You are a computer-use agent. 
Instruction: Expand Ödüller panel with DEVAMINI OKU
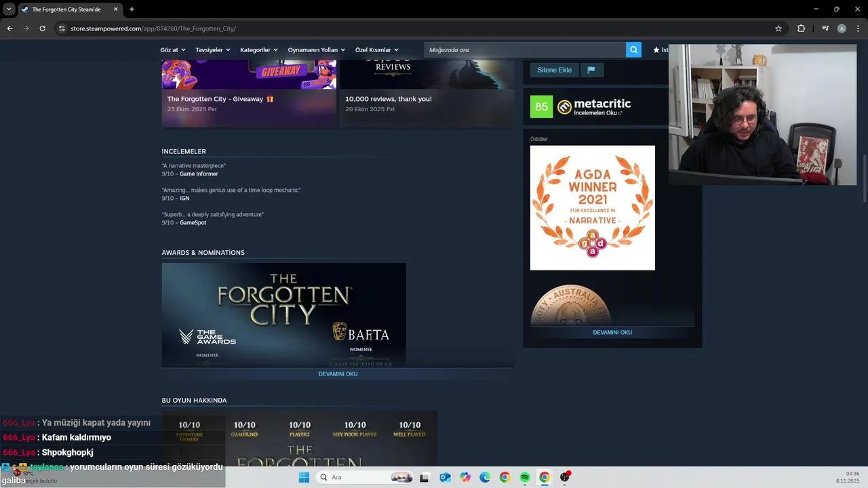click(612, 333)
